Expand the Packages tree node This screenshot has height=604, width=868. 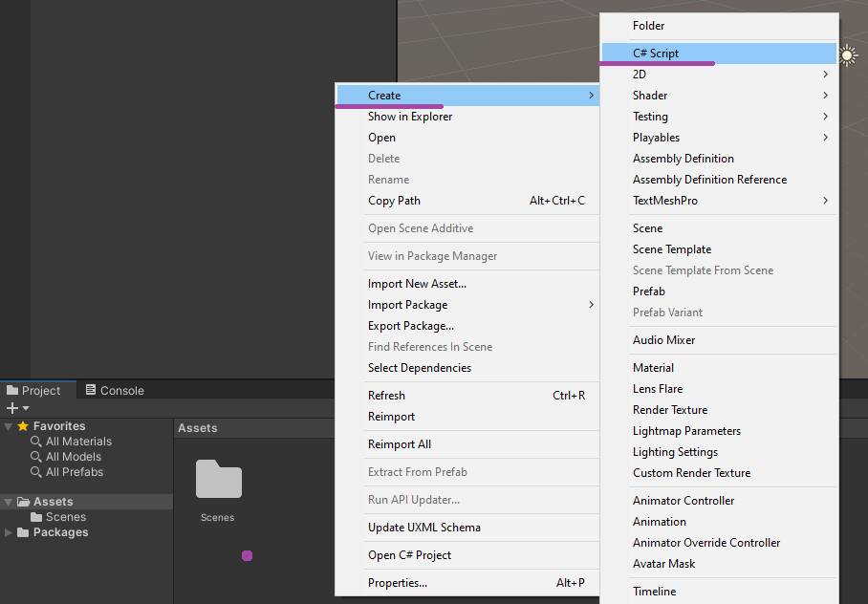(x=9, y=532)
